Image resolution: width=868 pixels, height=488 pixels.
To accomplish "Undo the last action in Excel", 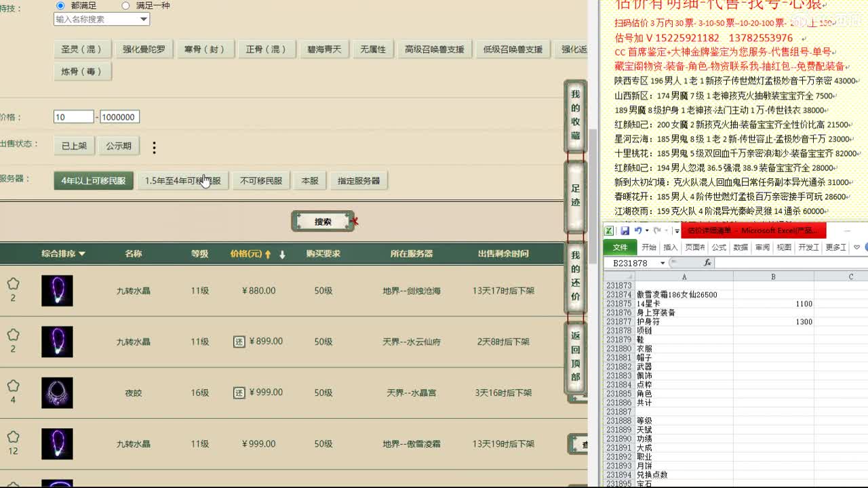I will pyautogui.click(x=637, y=230).
